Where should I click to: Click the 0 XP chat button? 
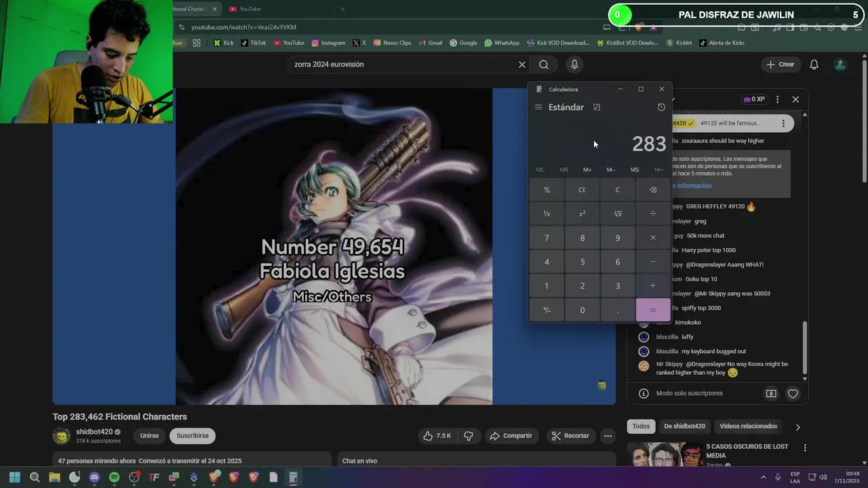click(x=754, y=99)
